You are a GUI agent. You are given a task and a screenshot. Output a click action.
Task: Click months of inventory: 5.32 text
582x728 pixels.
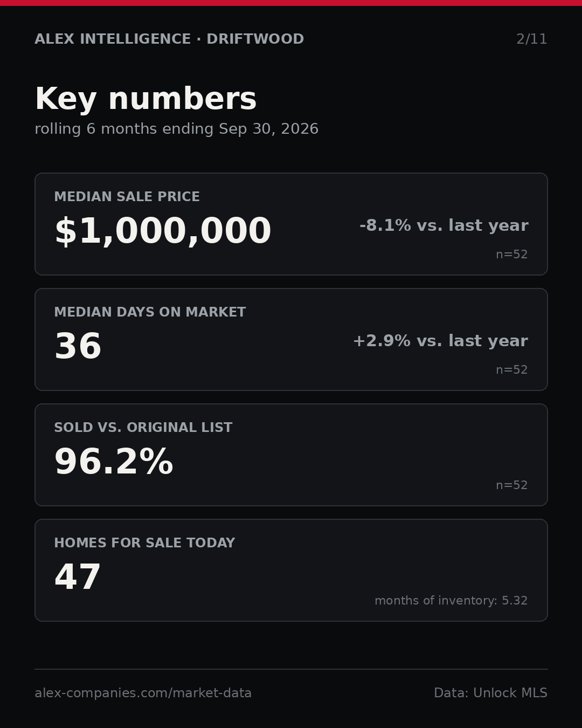(x=451, y=601)
